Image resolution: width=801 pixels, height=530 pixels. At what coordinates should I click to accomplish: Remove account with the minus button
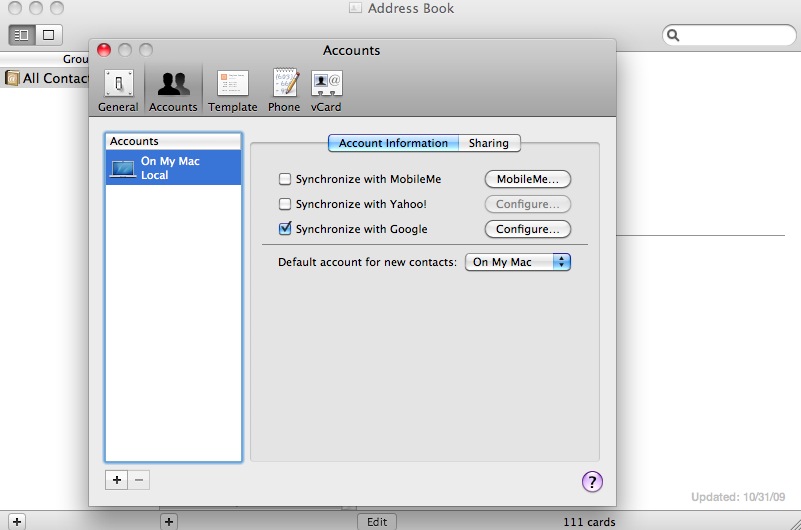pyautogui.click(x=139, y=480)
